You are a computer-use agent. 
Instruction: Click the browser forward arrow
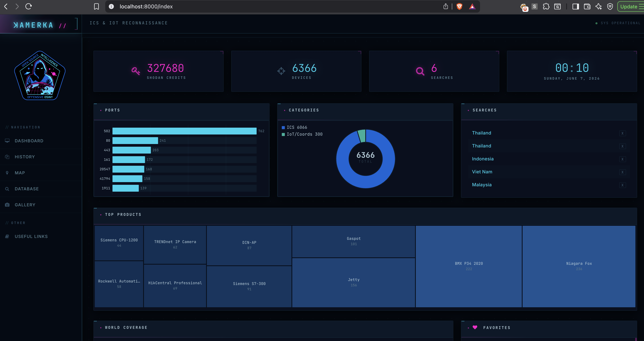coord(17,6)
